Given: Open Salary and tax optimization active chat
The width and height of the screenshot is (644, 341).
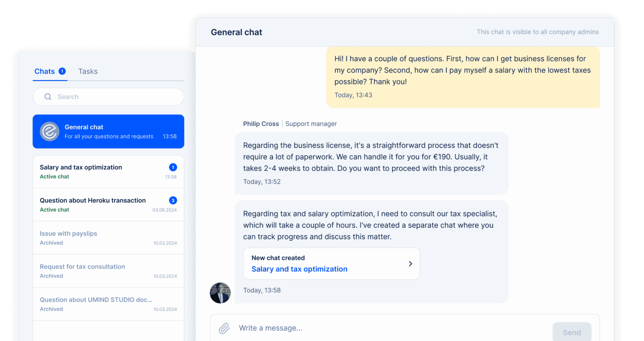Looking at the screenshot, I should click(x=108, y=172).
